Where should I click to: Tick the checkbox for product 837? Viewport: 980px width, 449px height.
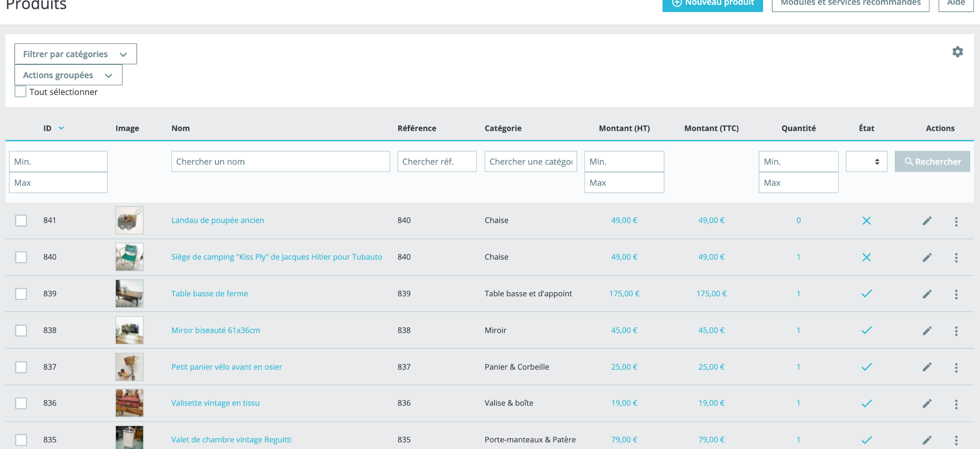point(21,367)
